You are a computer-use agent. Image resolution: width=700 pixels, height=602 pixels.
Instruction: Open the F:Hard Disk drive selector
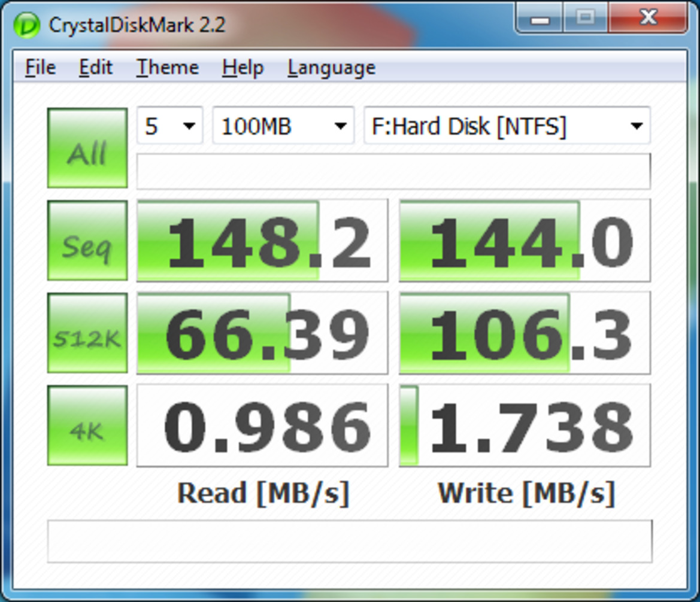point(507,126)
